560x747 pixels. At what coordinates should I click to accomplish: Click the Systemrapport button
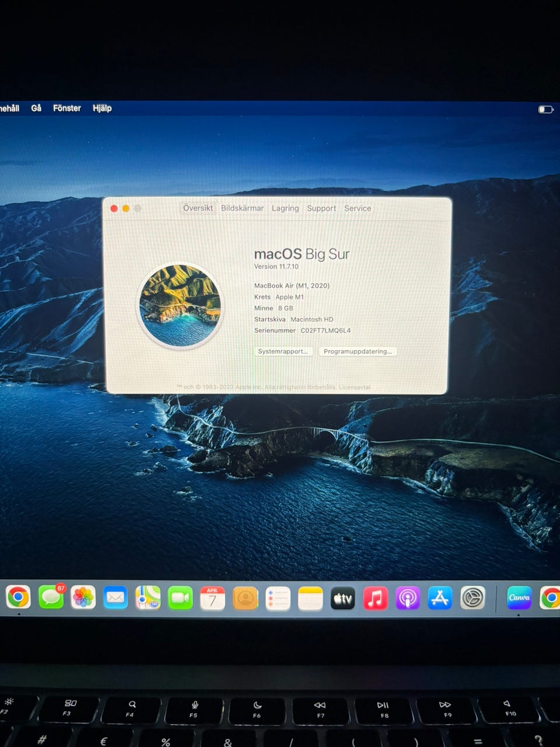pyautogui.click(x=283, y=351)
